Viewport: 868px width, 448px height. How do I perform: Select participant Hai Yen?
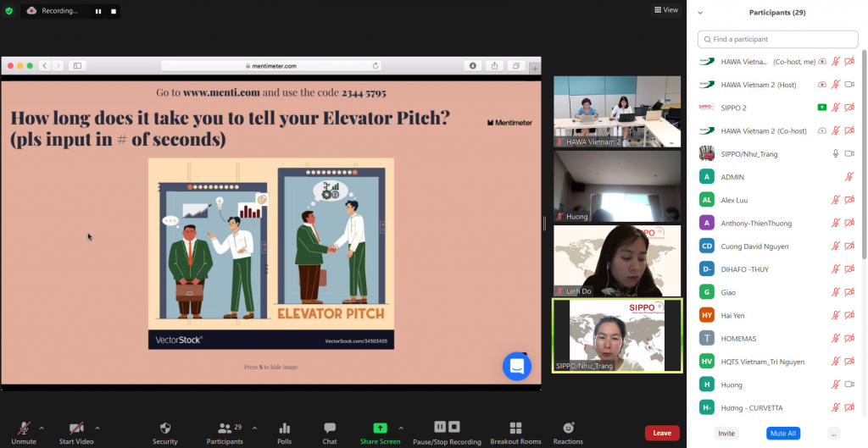pos(778,316)
